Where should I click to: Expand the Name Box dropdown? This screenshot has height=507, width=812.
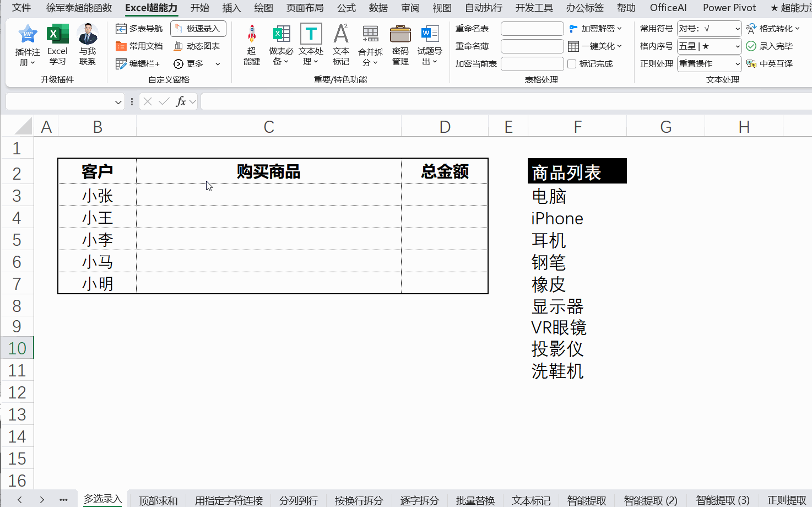(118, 102)
